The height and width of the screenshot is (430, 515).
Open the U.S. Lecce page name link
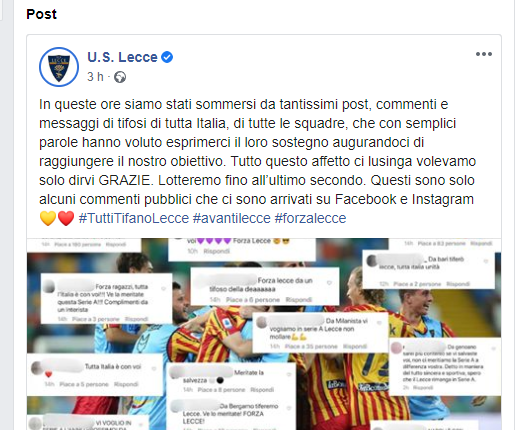(x=122, y=57)
